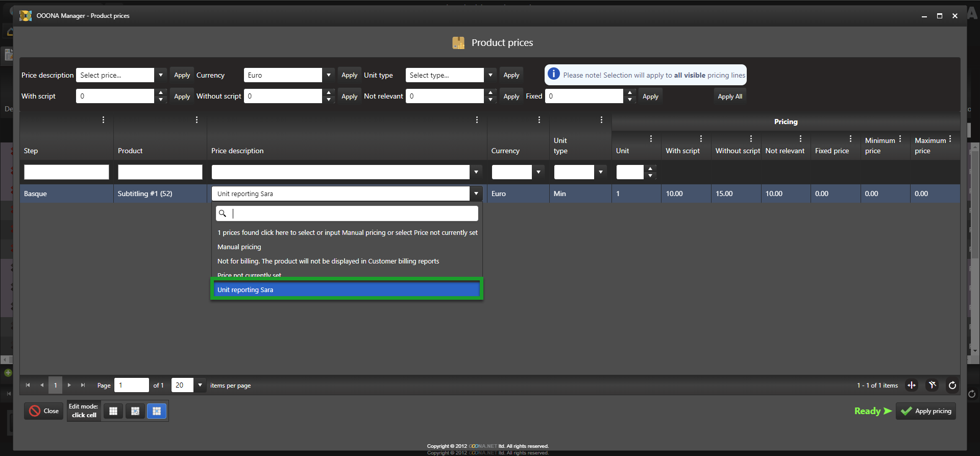The image size is (980, 456).
Task: Open the Product column options menu
Action: [197, 120]
